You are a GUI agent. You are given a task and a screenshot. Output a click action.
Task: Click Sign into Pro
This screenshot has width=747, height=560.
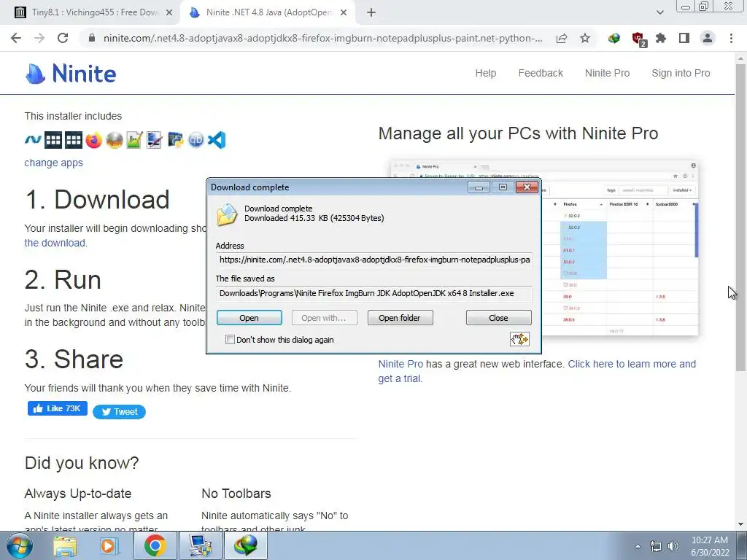[681, 74]
